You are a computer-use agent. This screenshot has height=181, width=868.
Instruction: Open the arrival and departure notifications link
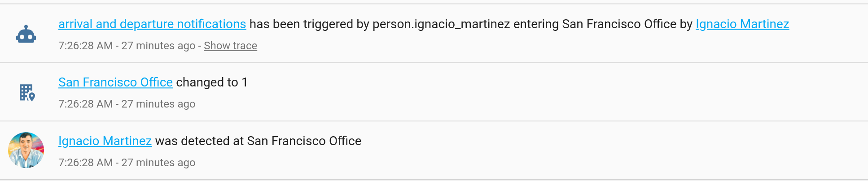pyautogui.click(x=152, y=24)
